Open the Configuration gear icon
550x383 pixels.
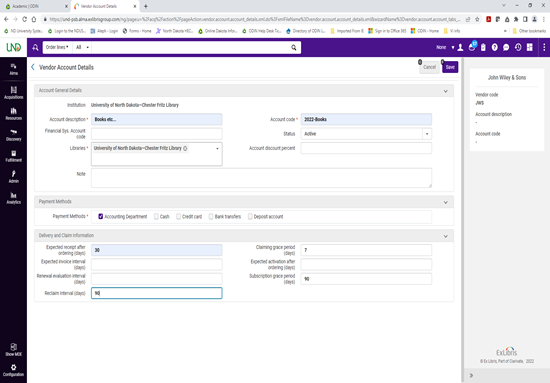pyautogui.click(x=13, y=370)
